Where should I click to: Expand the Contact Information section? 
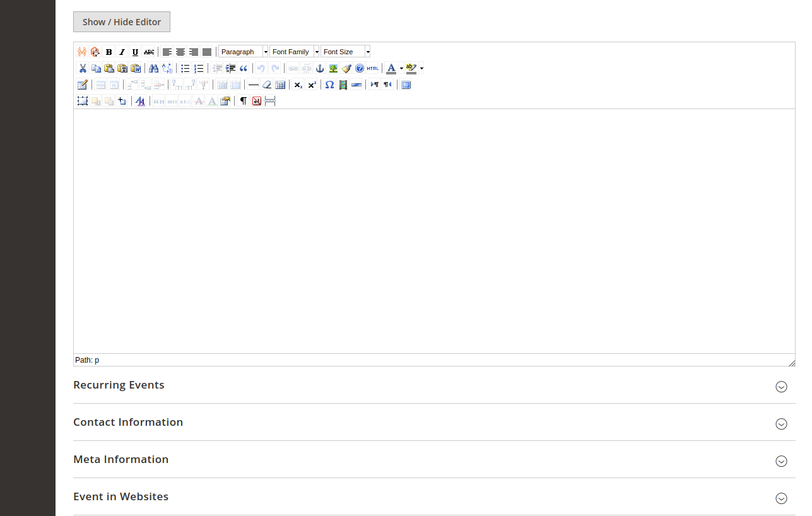(780, 424)
